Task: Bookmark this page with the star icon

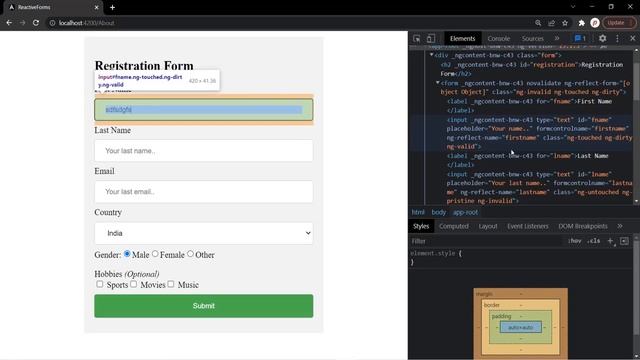Action: tap(565, 23)
